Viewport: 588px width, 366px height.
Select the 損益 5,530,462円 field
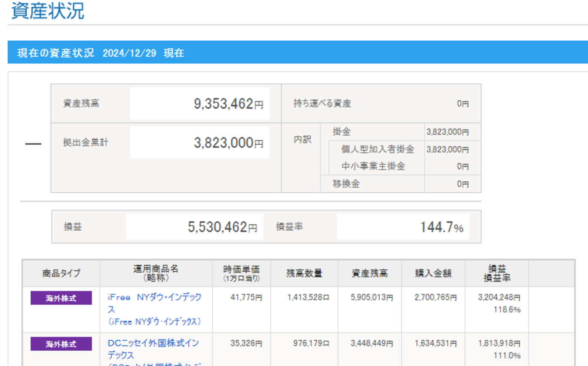pos(194,227)
